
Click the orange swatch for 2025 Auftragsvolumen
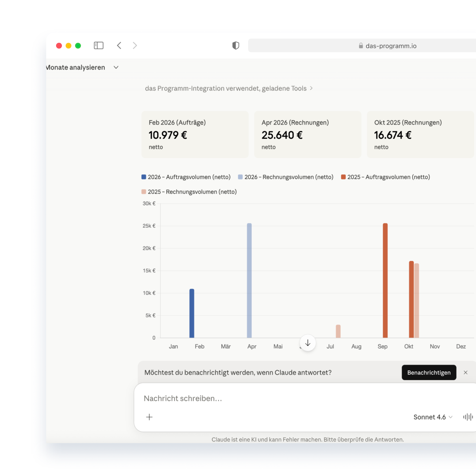[343, 177]
